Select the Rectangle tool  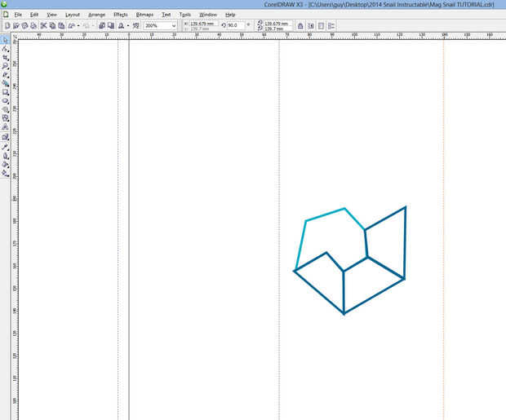pyautogui.click(x=5, y=92)
